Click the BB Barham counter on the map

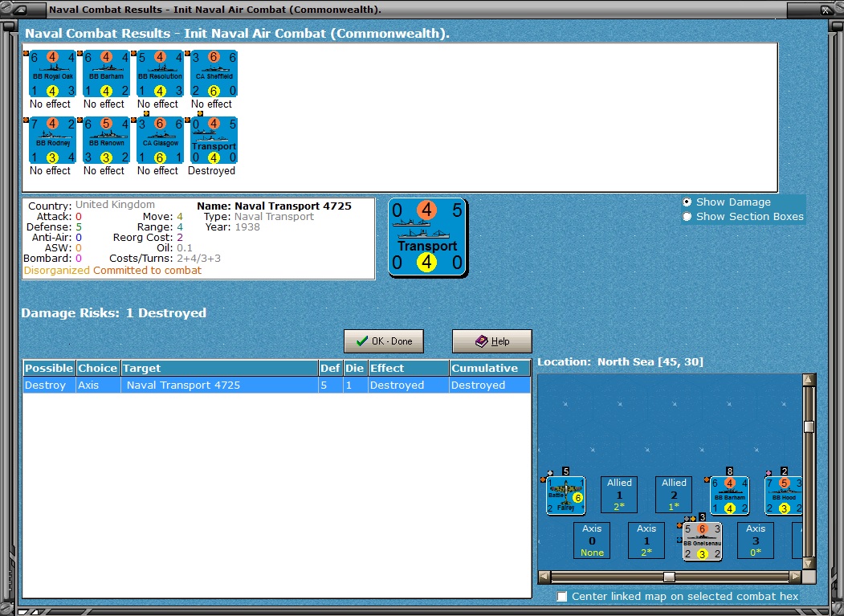click(x=729, y=496)
